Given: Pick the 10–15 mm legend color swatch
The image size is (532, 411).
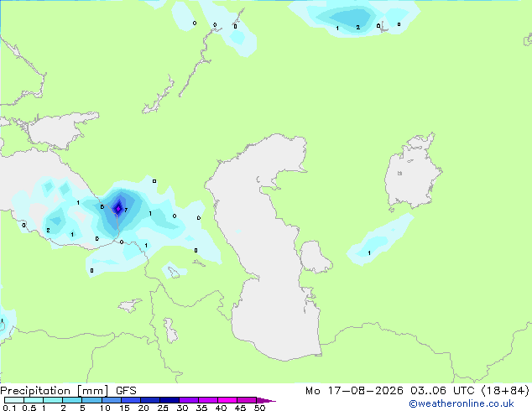Looking at the screenshot, I should 112,400.
